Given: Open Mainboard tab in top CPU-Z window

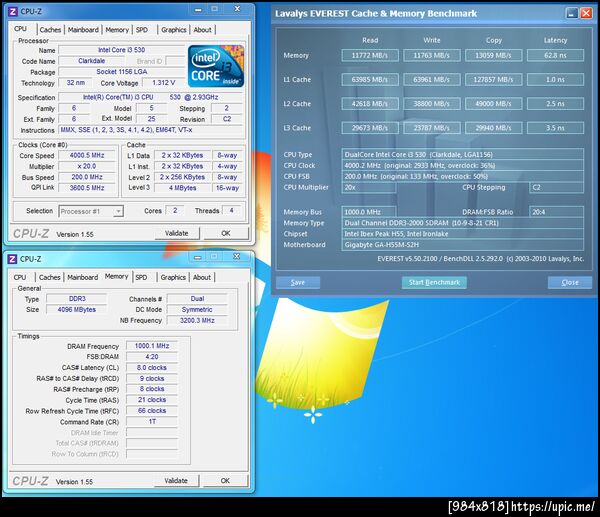Looking at the screenshot, I should (x=83, y=30).
